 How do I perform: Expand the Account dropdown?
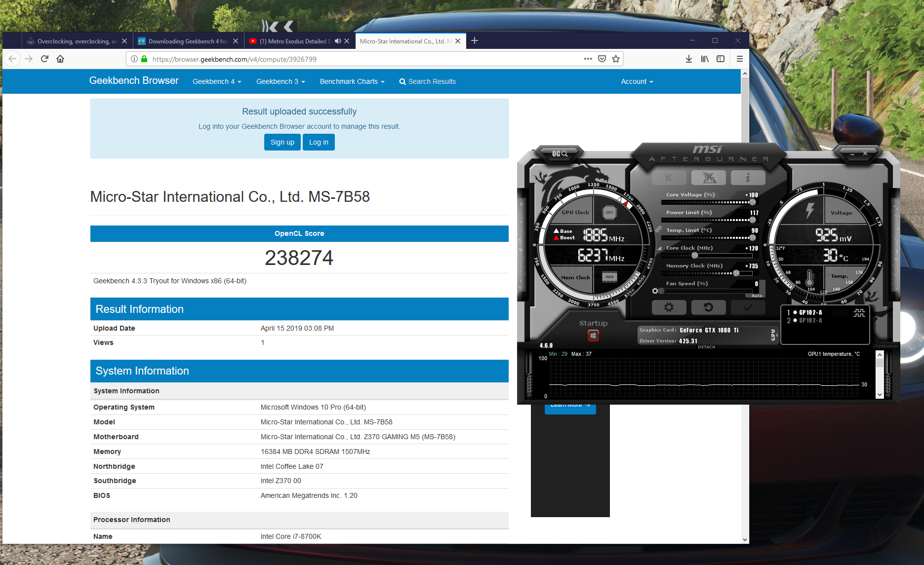[x=637, y=81]
